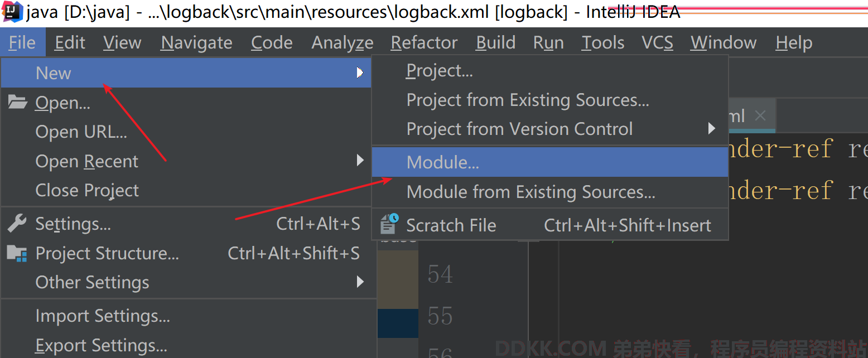Expand the Other Settings submenu arrow
This screenshot has width=868, height=358.
[x=360, y=282]
